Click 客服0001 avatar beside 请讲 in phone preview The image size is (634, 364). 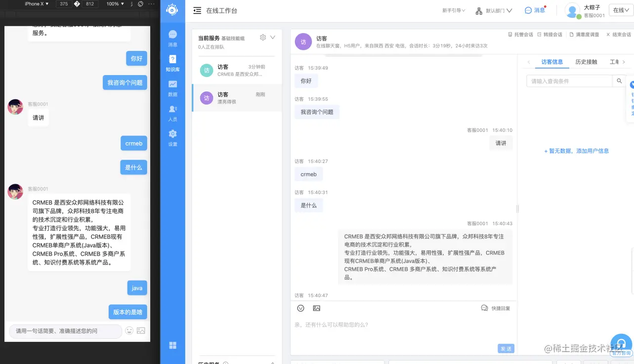click(15, 107)
